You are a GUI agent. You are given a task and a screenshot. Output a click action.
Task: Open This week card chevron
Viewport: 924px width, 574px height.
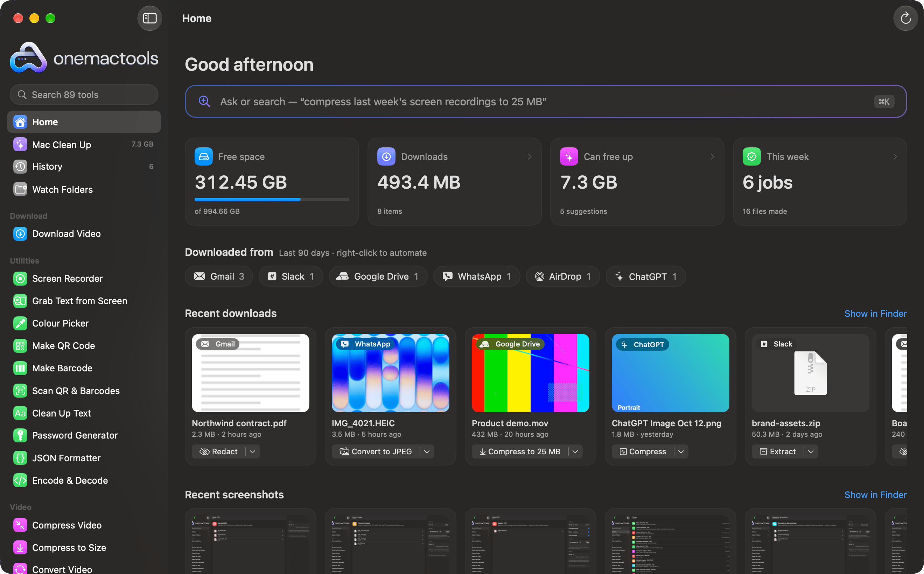click(x=895, y=157)
